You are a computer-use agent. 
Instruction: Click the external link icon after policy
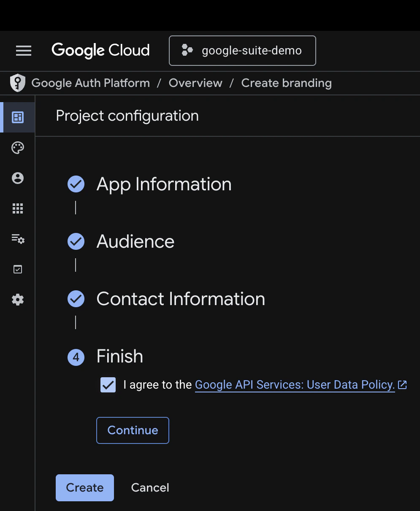[x=402, y=384]
